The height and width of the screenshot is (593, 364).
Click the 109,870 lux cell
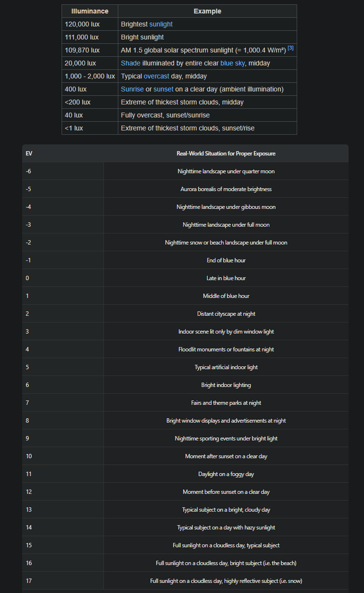(82, 50)
